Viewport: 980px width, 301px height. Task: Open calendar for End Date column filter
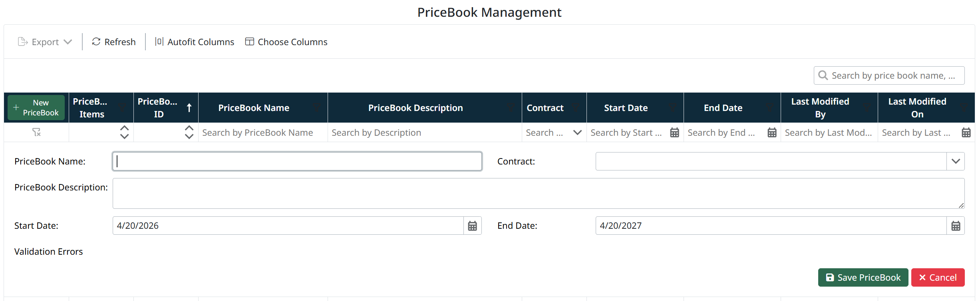[x=772, y=133]
